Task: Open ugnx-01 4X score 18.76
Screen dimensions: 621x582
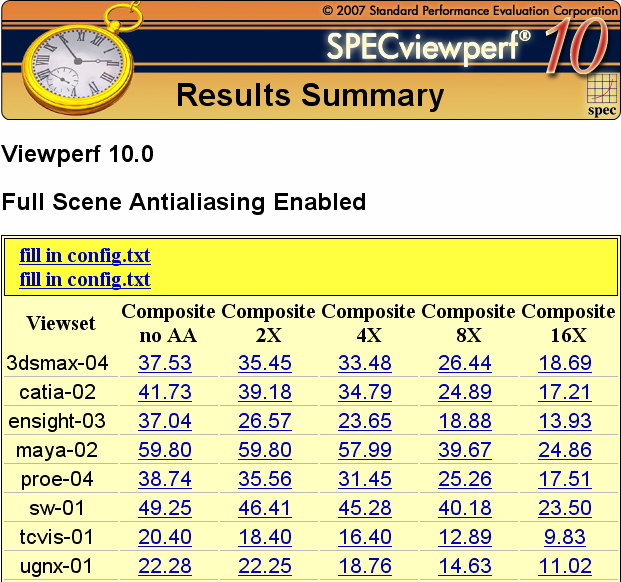Action: point(365,566)
